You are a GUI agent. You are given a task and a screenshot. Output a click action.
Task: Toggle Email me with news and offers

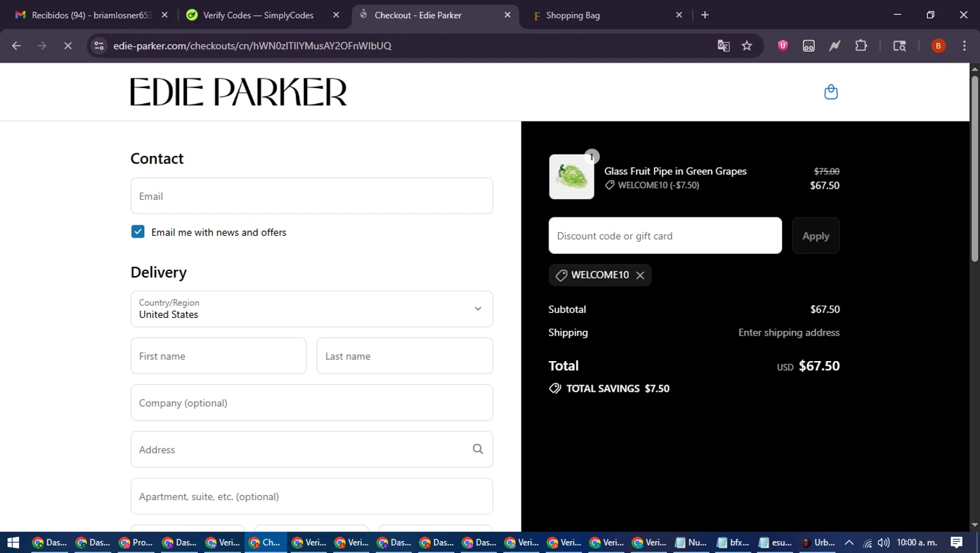pos(138,232)
